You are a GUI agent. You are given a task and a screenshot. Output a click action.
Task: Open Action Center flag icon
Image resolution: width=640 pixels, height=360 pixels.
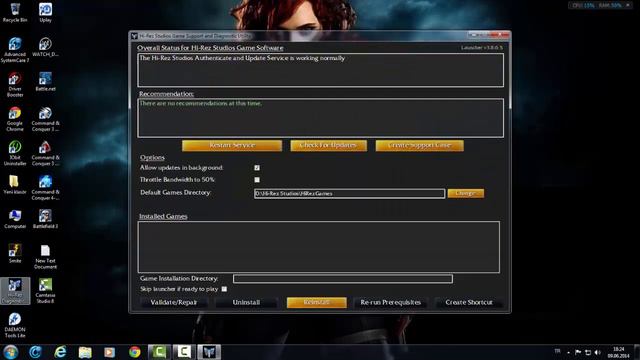(578, 352)
